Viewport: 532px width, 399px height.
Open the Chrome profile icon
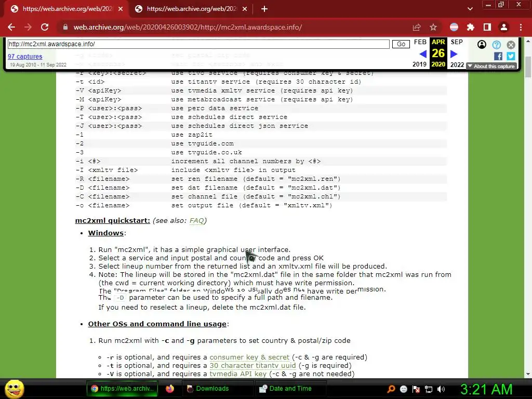pyautogui.click(x=504, y=27)
